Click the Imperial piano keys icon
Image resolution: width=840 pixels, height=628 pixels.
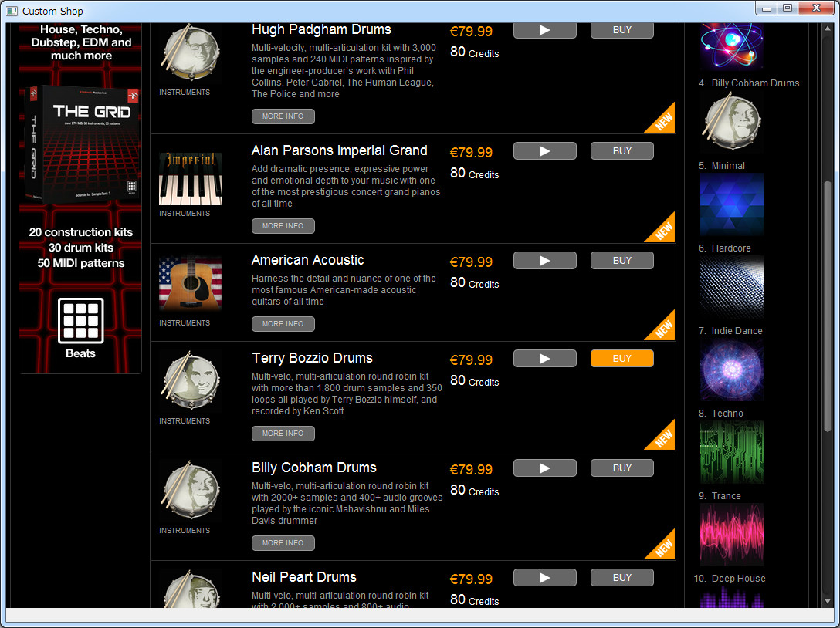[x=190, y=179]
